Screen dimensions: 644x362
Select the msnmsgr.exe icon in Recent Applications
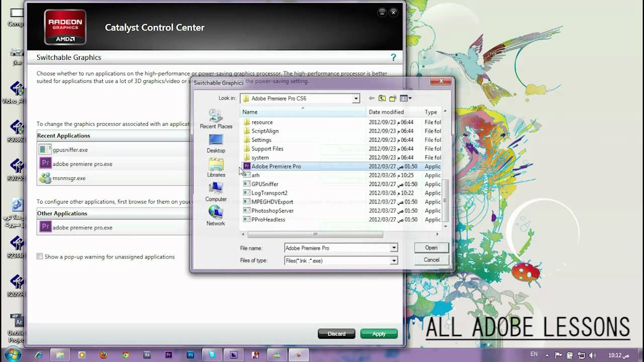pyautogui.click(x=45, y=177)
